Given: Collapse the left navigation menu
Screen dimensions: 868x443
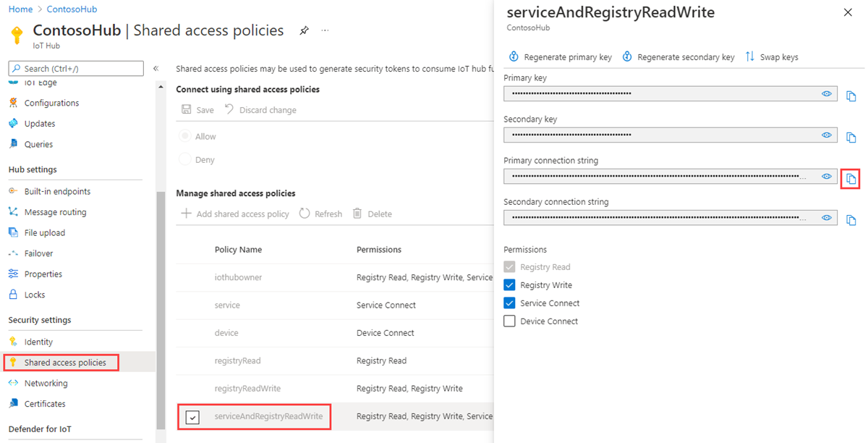Looking at the screenshot, I should (x=156, y=69).
